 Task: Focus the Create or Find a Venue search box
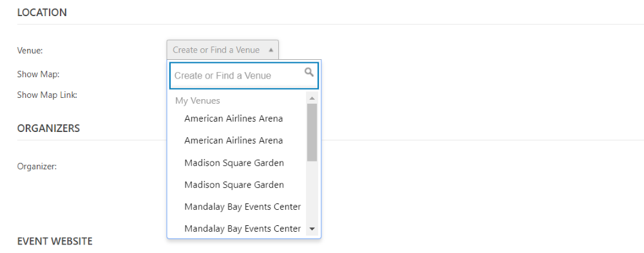244,75
